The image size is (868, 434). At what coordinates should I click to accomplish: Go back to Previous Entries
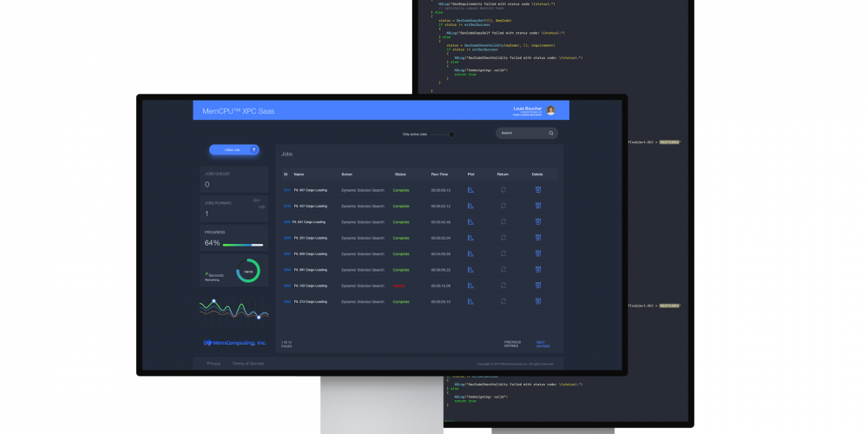coord(513,344)
